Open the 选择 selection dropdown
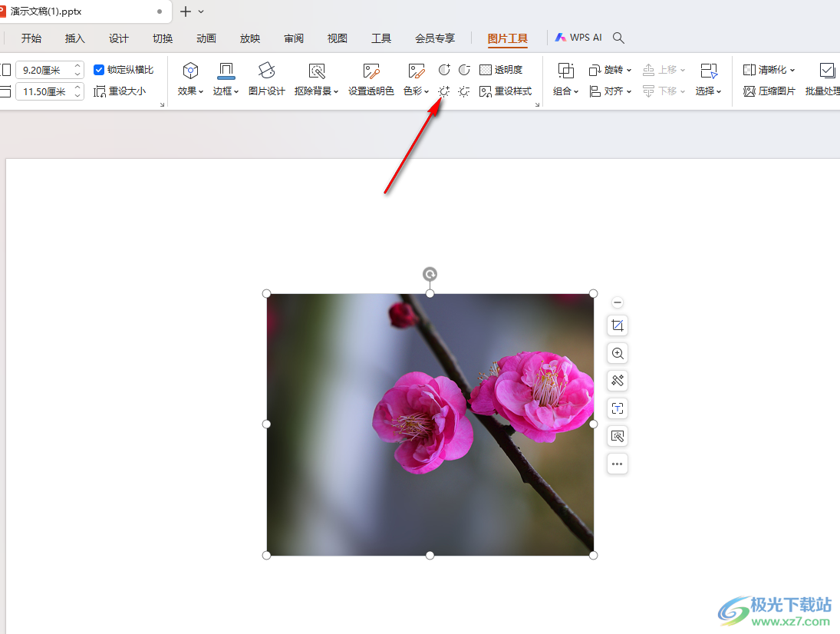 pos(708,79)
